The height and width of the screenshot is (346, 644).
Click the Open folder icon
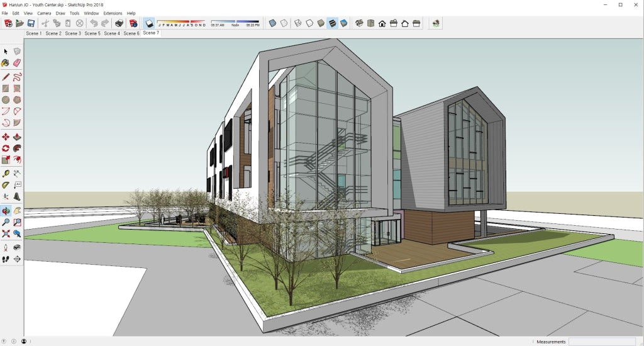[19, 23]
